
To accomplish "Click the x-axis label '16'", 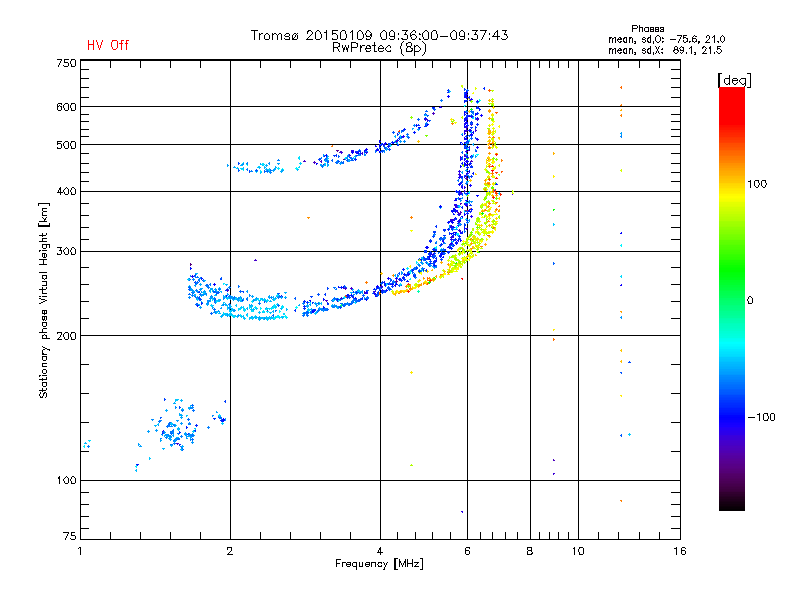I will coord(680,551).
